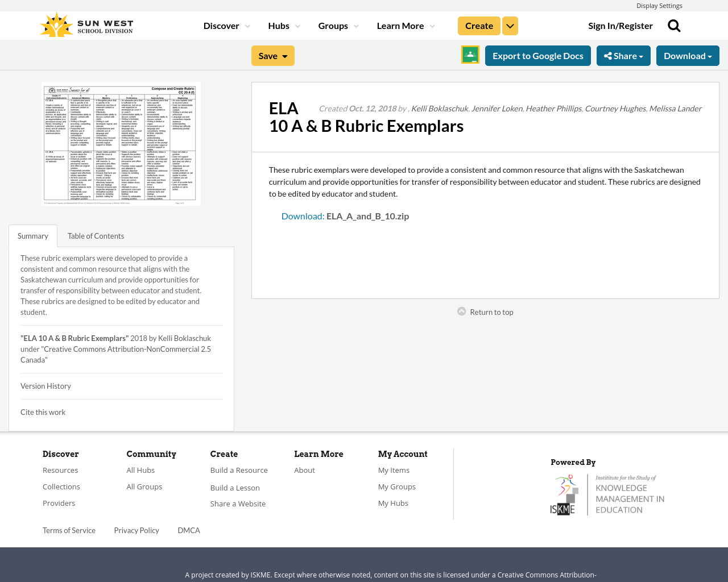The width and height of the screenshot is (728, 582).
Task: Open Display Settings
Action: click(x=659, y=5)
